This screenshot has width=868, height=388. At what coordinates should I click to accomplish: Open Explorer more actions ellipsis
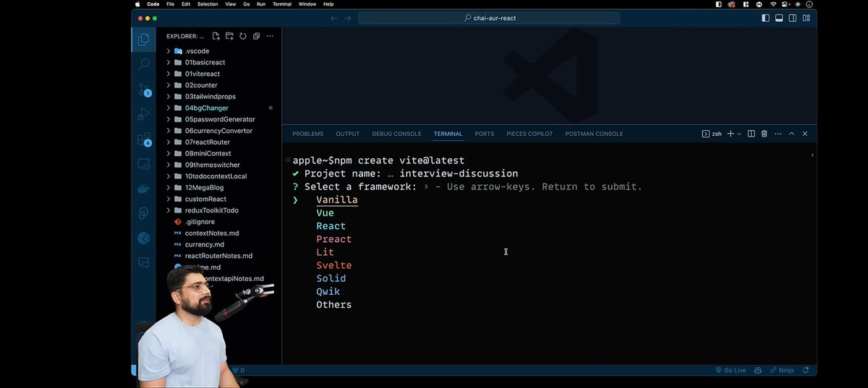(x=270, y=36)
